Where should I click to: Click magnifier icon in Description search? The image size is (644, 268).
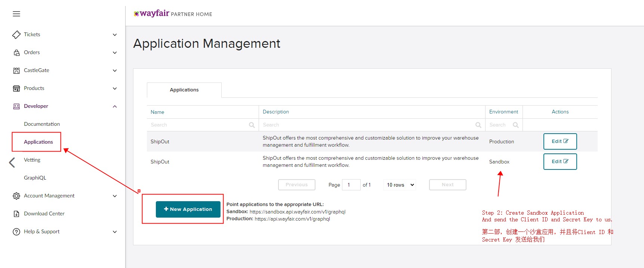pos(478,125)
